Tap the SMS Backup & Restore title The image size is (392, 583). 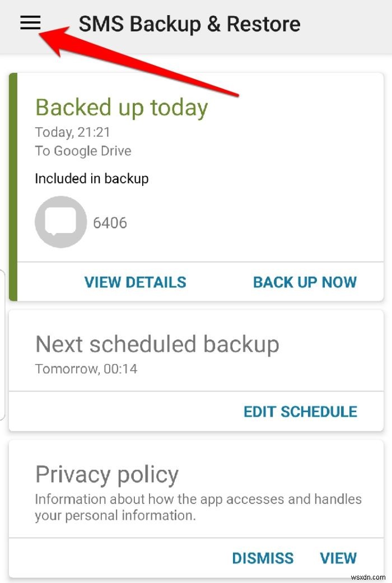190,24
